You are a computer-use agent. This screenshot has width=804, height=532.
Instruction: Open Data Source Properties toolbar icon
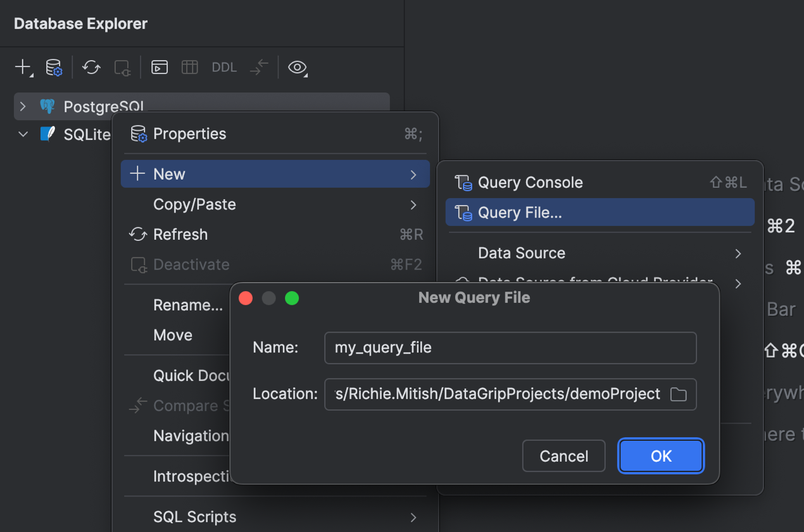[54, 68]
